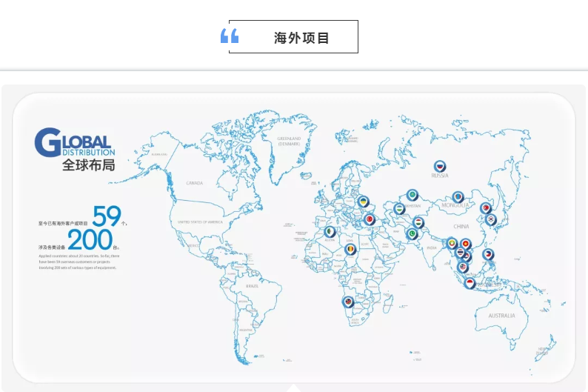Click the Myanmar flag pin
This screenshot has width=588, height=392.
tap(452, 242)
